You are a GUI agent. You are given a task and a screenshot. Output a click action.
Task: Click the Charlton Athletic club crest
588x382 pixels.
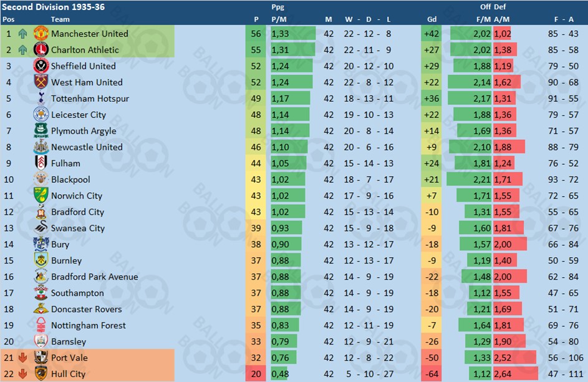pyautogui.click(x=41, y=49)
